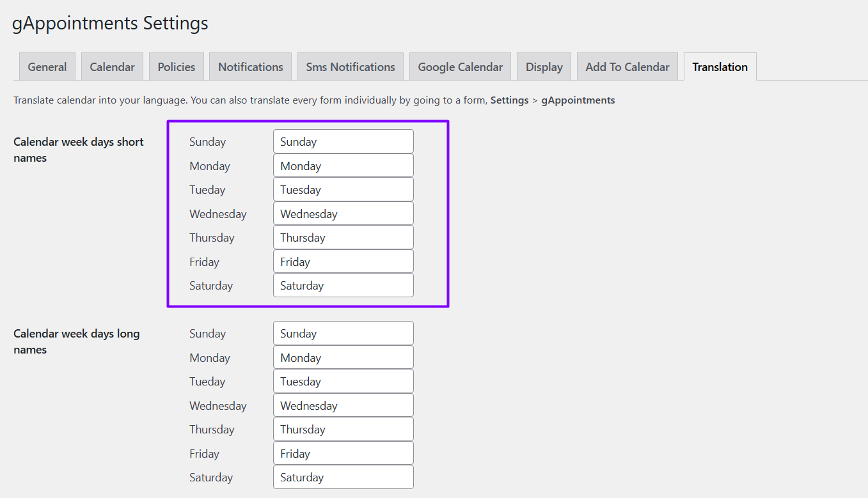Open the General settings tab
Screen dimensions: 868x498
[47, 66]
